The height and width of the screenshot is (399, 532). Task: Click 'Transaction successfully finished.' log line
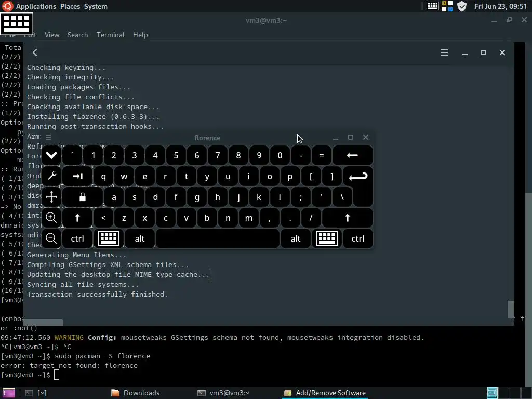[97, 294]
